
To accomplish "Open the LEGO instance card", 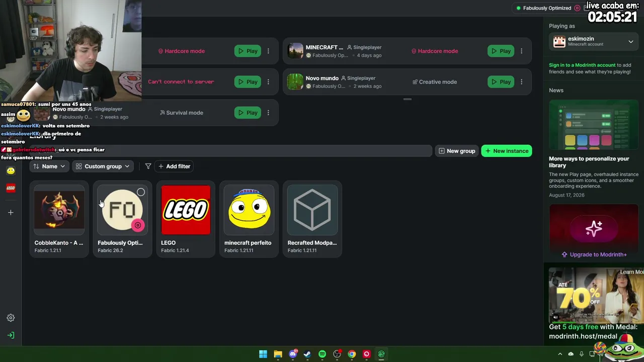I will click(186, 219).
